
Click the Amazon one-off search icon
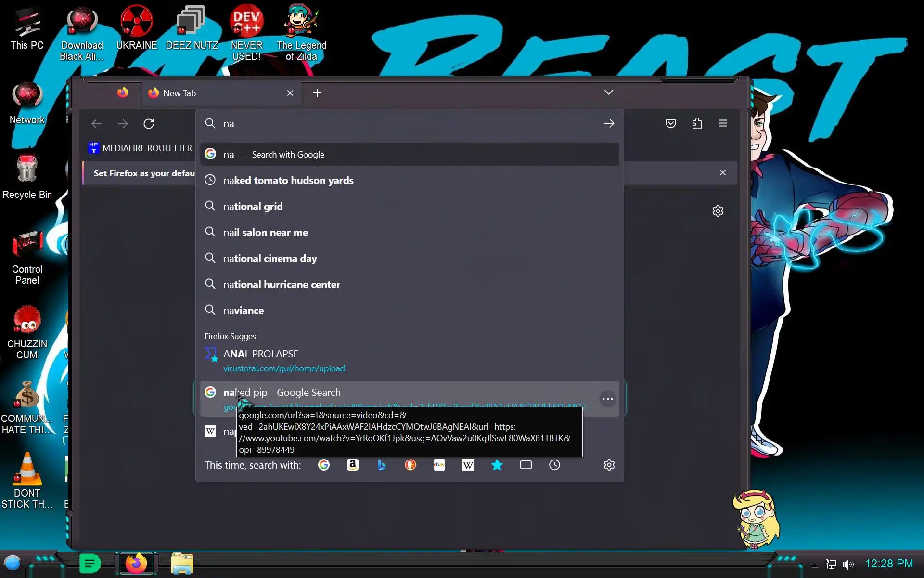click(x=352, y=465)
